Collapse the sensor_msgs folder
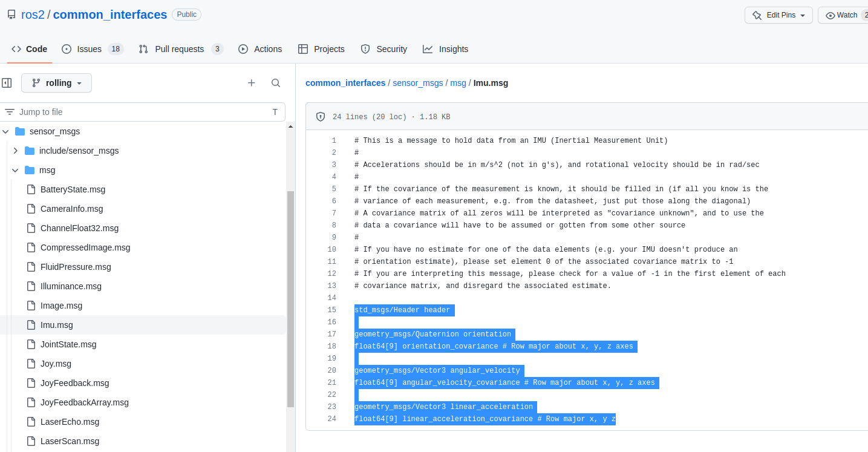868x452 pixels. (x=5, y=131)
